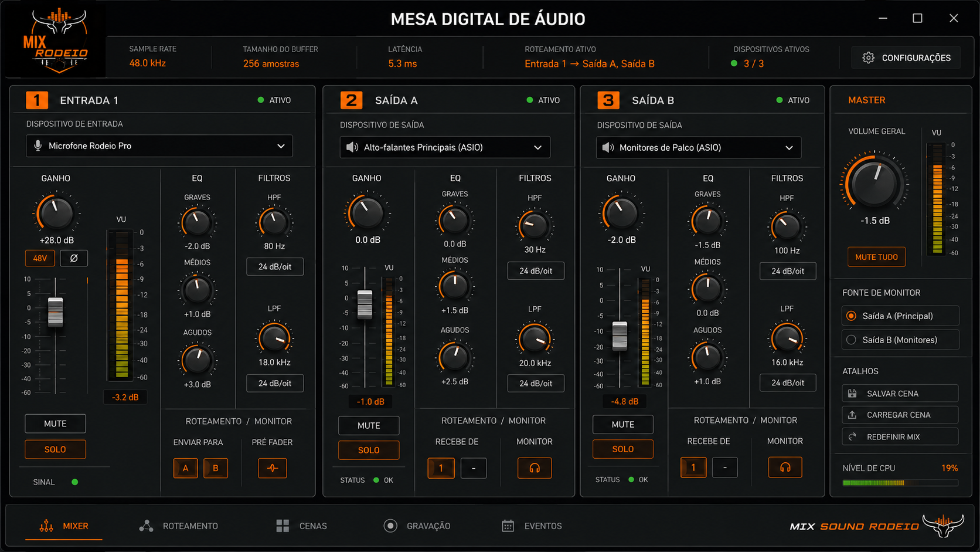
Task: Mute the Saída B channel
Action: pyautogui.click(x=623, y=424)
